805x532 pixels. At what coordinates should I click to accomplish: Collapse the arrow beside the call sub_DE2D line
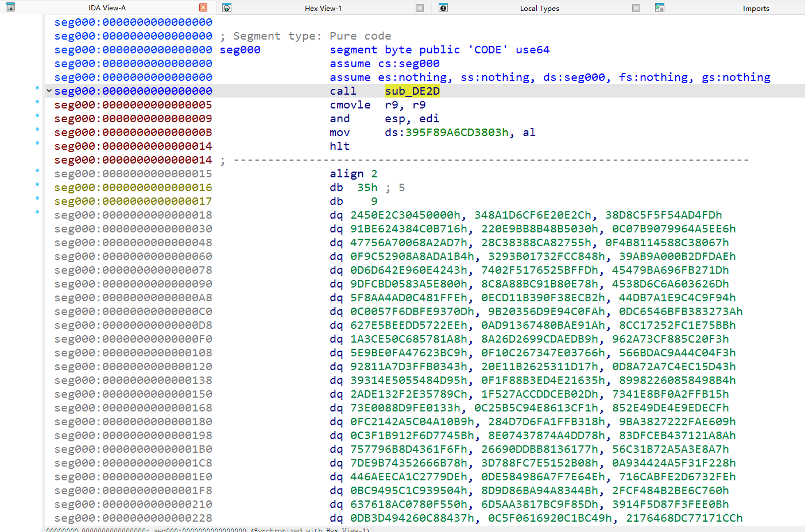point(49,91)
